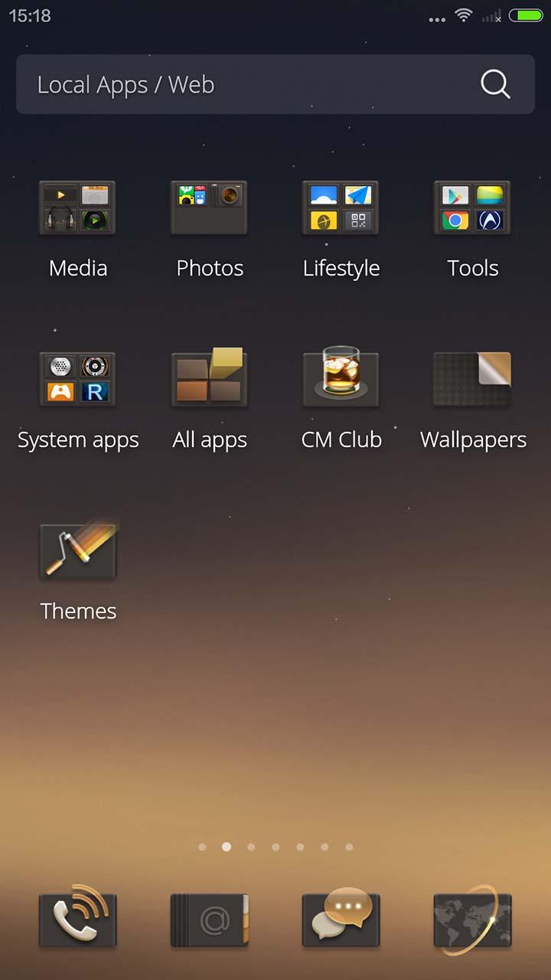Open the Messaging app in the dock

tap(341, 916)
